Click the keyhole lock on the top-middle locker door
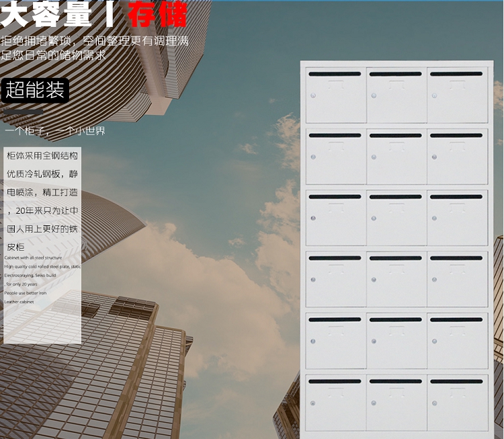The image size is (504, 439). click(x=374, y=95)
